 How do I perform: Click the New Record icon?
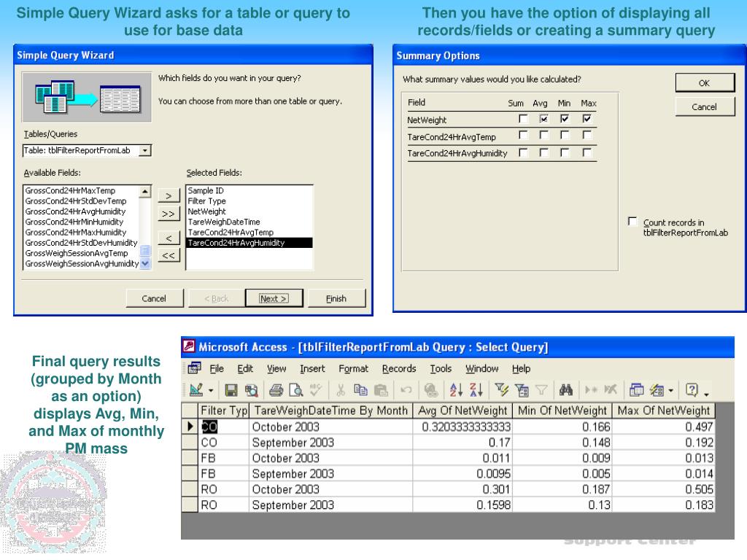tap(591, 390)
